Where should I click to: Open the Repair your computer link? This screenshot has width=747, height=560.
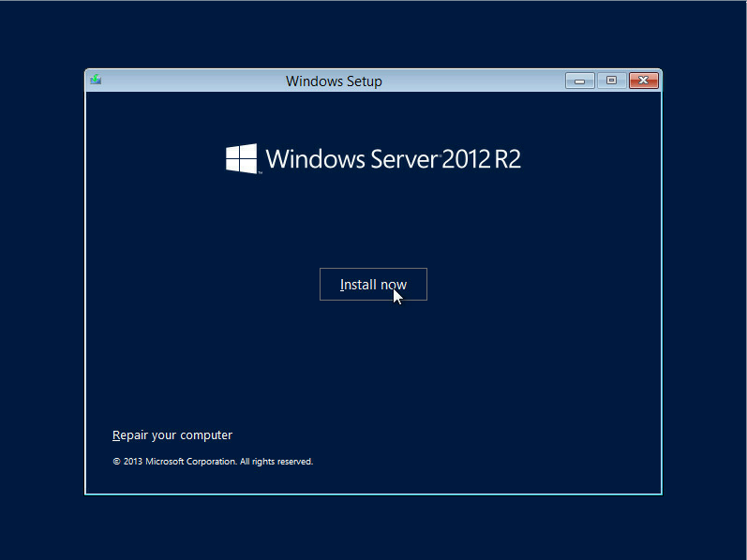pyautogui.click(x=172, y=435)
